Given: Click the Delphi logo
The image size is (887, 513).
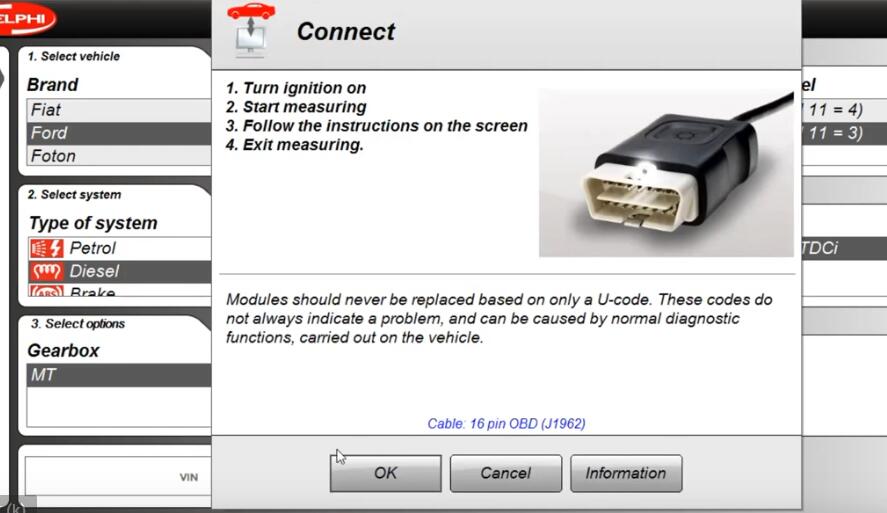Looking at the screenshot, I should pos(25,18).
